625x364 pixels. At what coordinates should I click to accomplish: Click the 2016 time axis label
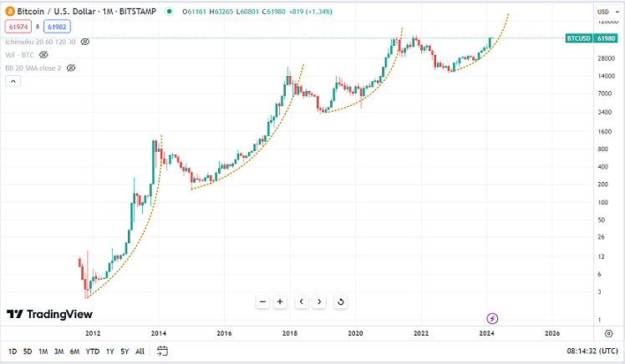224,333
